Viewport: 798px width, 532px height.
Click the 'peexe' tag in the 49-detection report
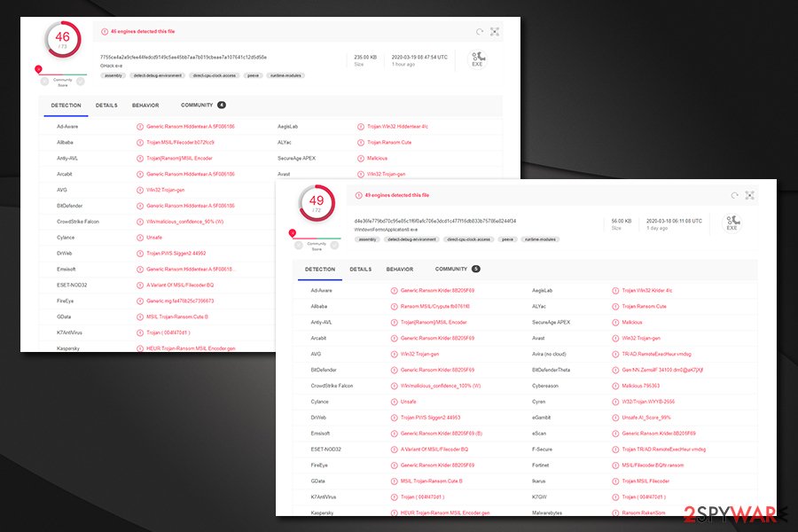point(507,239)
